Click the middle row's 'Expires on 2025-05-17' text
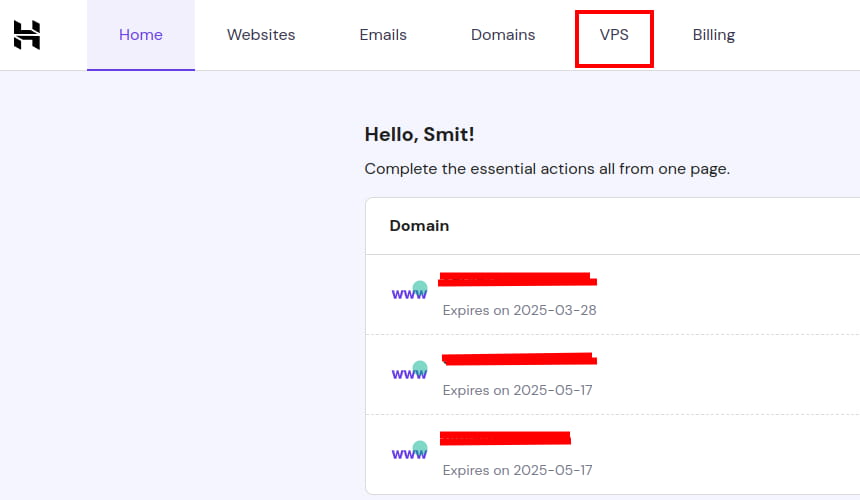The height and width of the screenshot is (500, 860). coord(517,390)
